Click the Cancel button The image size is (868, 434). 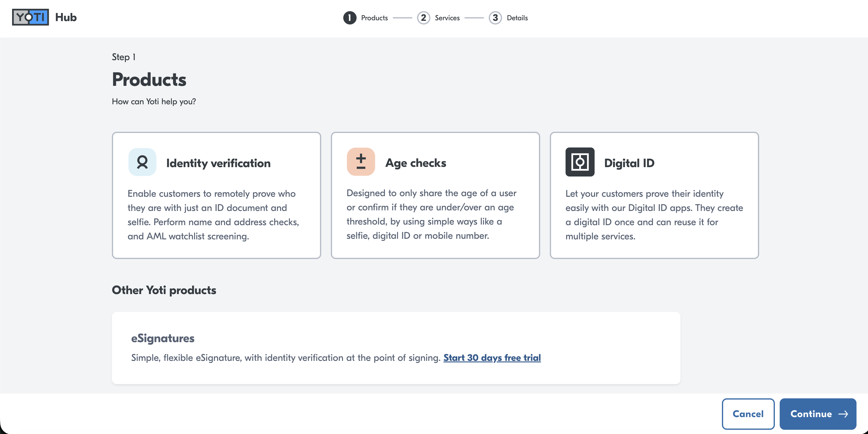[x=748, y=414]
